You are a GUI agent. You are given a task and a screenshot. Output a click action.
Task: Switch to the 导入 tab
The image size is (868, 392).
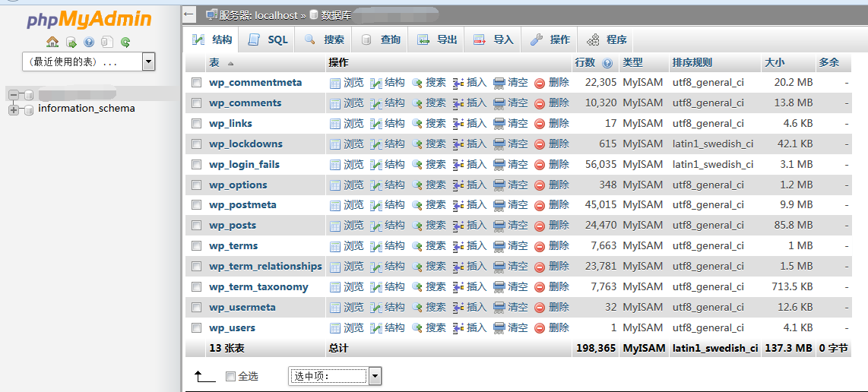(494, 40)
